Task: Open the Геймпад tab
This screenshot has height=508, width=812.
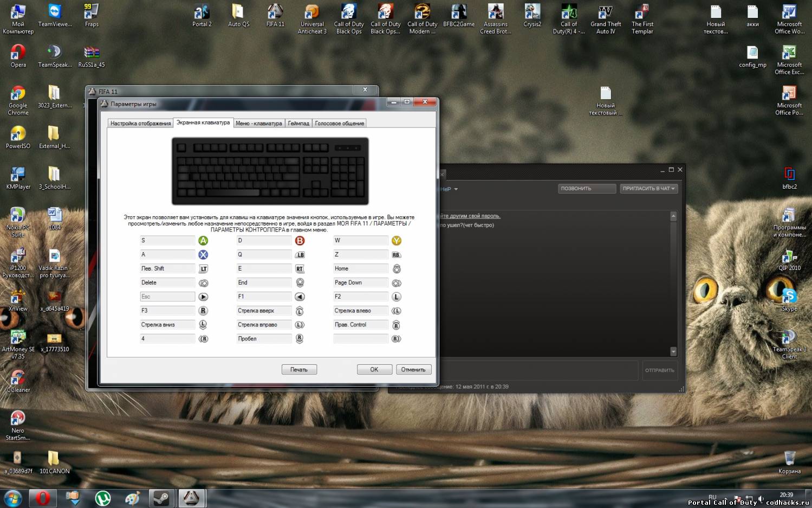Action: (x=298, y=123)
